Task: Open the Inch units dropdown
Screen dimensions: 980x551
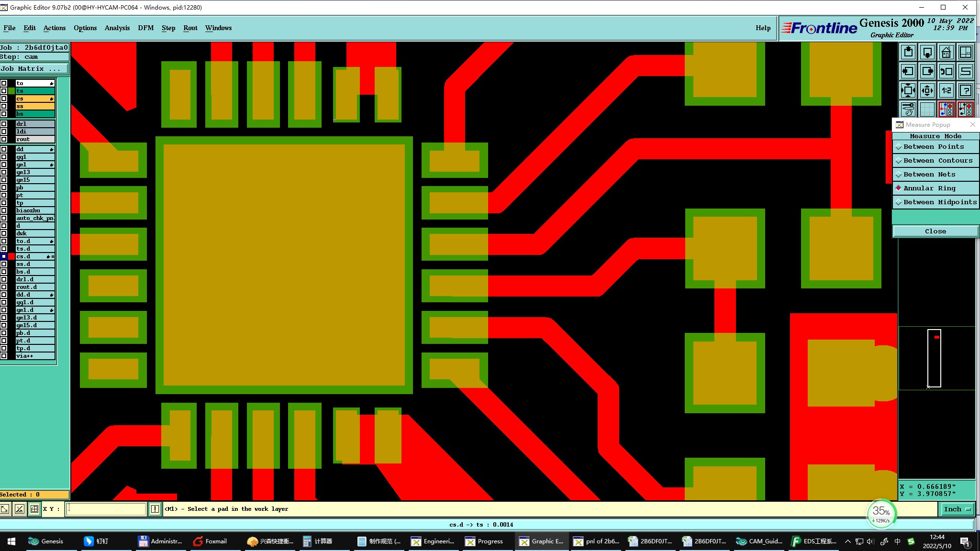Action: pos(957,509)
